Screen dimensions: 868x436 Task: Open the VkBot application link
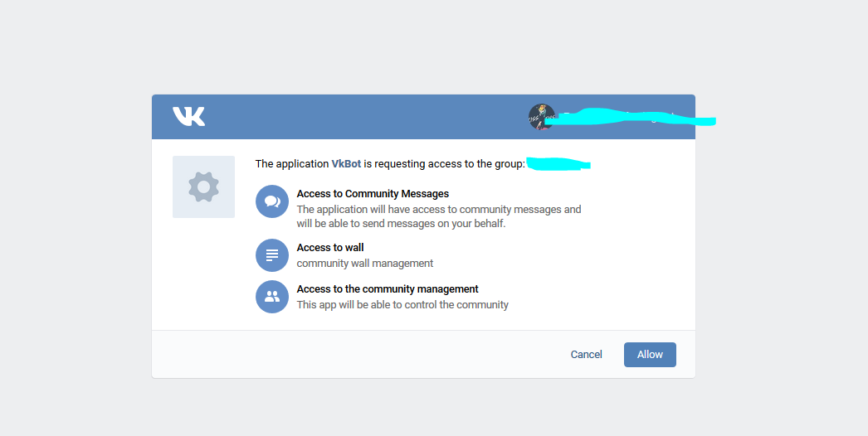click(346, 164)
